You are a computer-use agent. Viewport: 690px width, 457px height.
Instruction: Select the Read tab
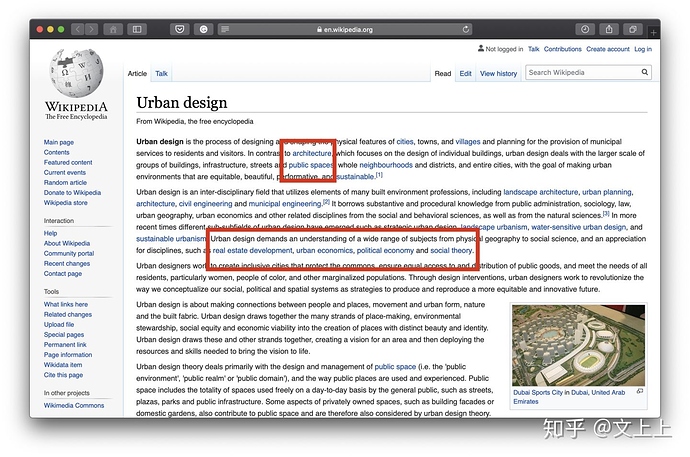pos(443,73)
